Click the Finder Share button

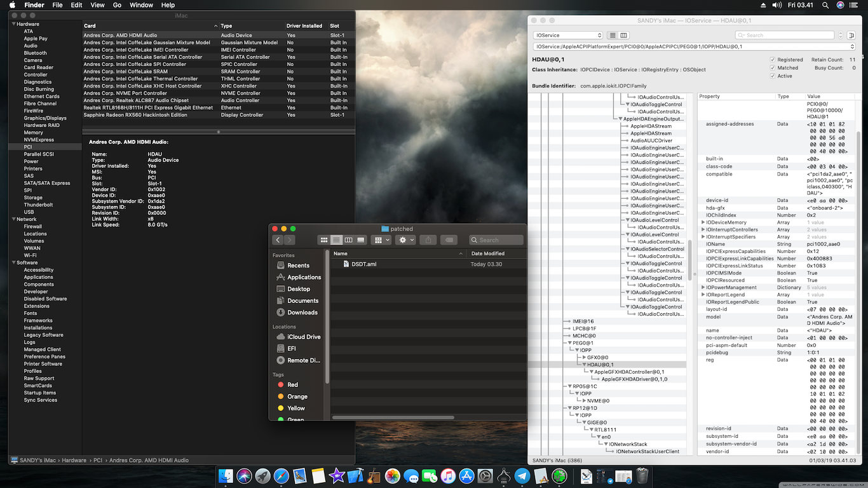tap(428, 240)
